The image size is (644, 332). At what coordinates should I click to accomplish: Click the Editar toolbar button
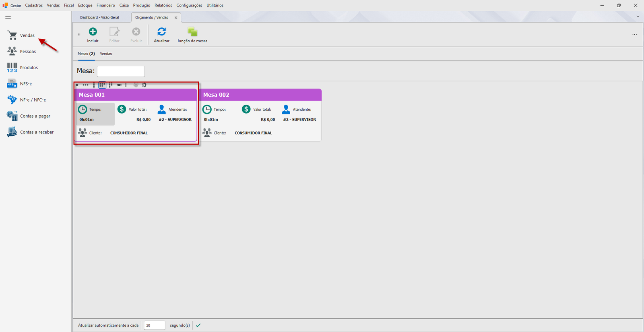pos(114,35)
